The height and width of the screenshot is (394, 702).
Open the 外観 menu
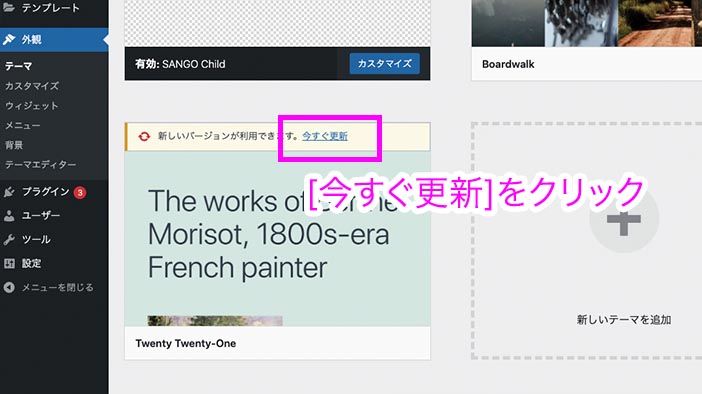point(54,40)
